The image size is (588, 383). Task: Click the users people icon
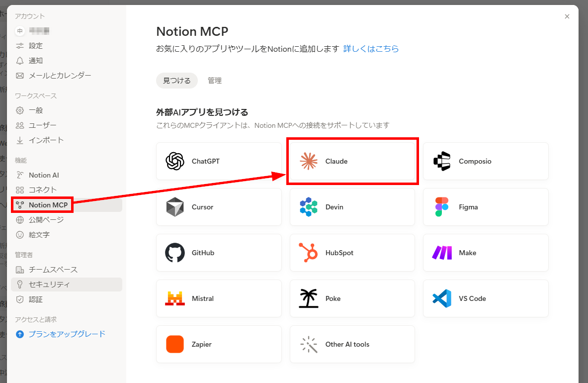click(20, 125)
